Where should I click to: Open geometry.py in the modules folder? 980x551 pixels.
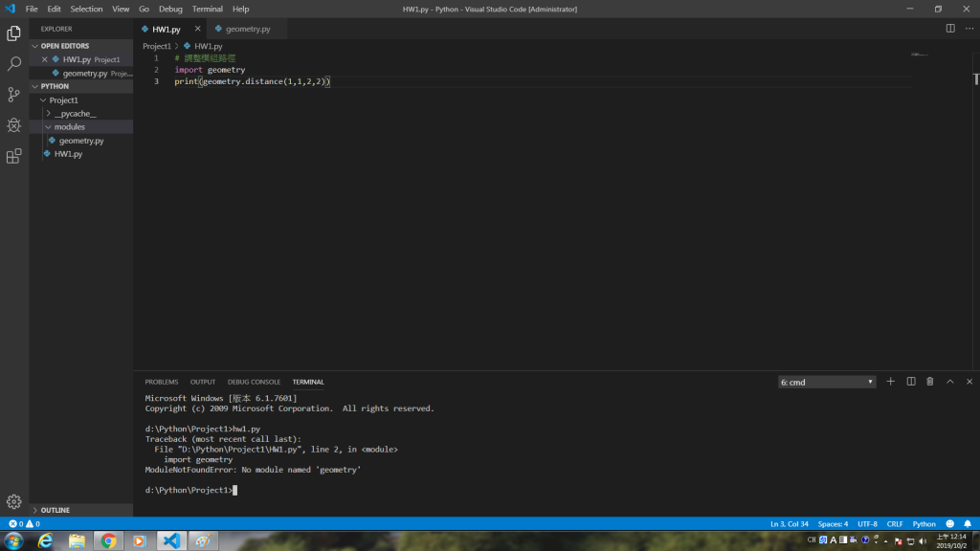coord(81,141)
